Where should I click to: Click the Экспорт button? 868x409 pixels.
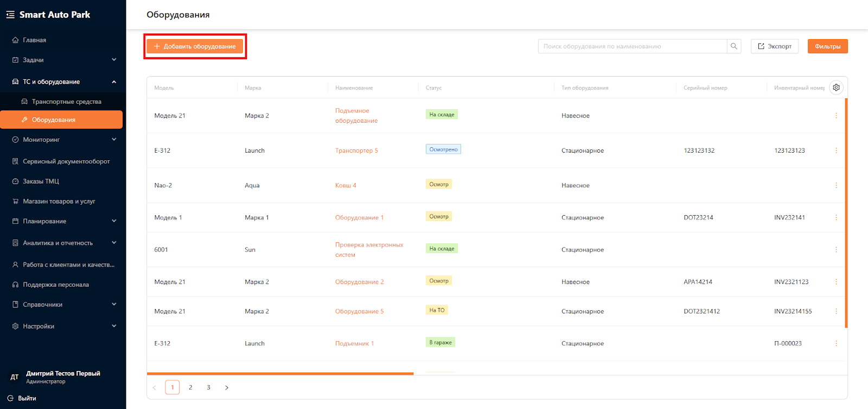[775, 46]
